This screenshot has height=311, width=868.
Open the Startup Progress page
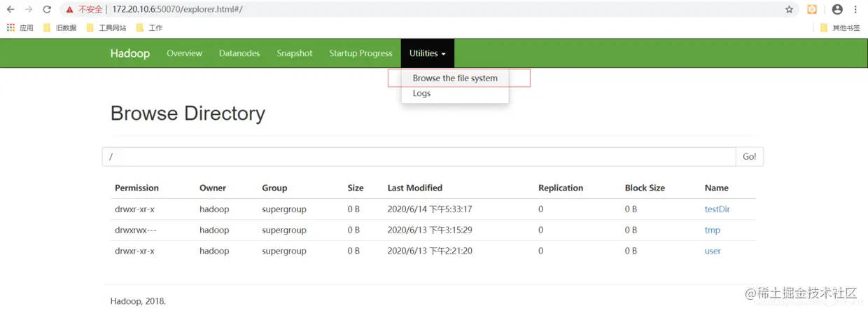(x=360, y=53)
